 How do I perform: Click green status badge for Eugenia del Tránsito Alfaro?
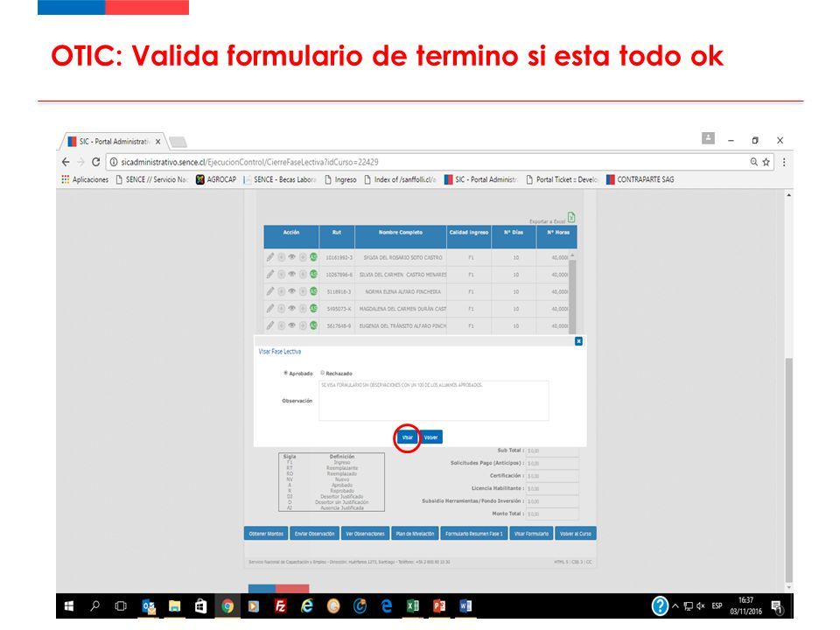point(313,325)
